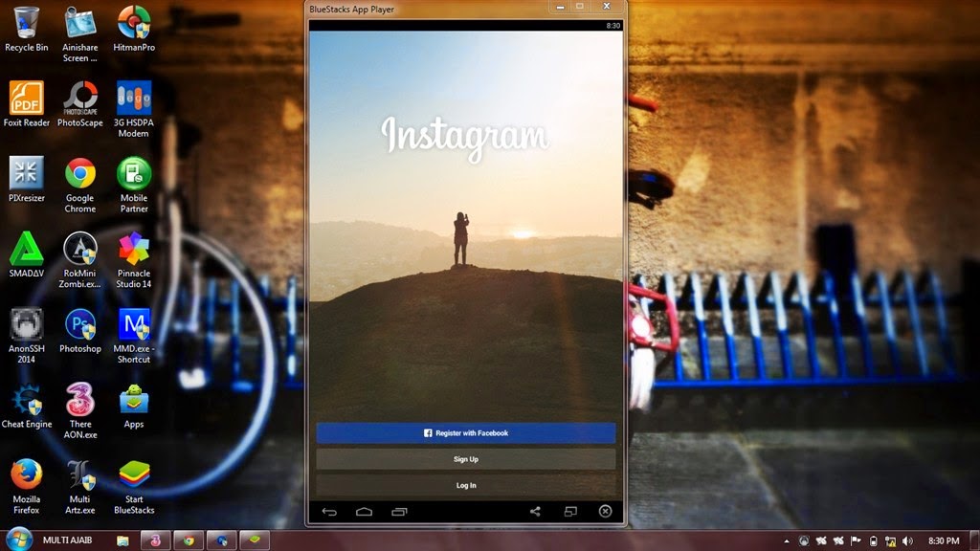Open the Windows Start menu
Screen dimensions: 980x551
coord(19,540)
